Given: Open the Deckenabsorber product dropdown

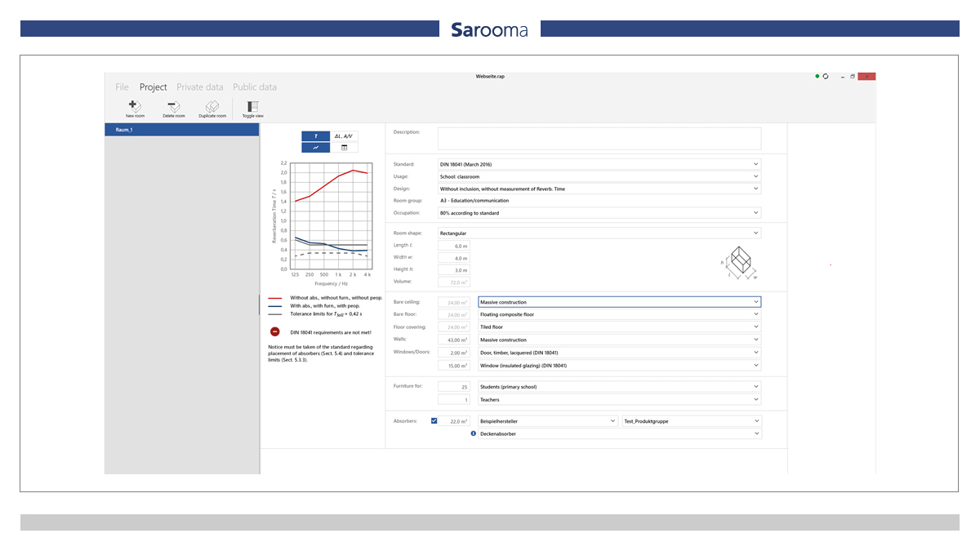Looking at the screenshot, I should [x=619, y=433].
